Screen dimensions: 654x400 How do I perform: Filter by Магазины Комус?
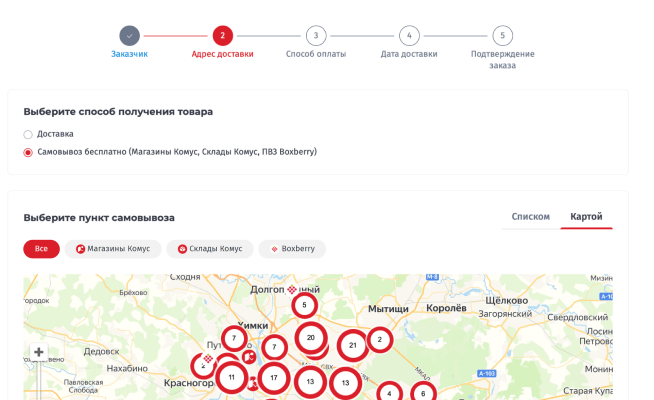coord(113,249)
